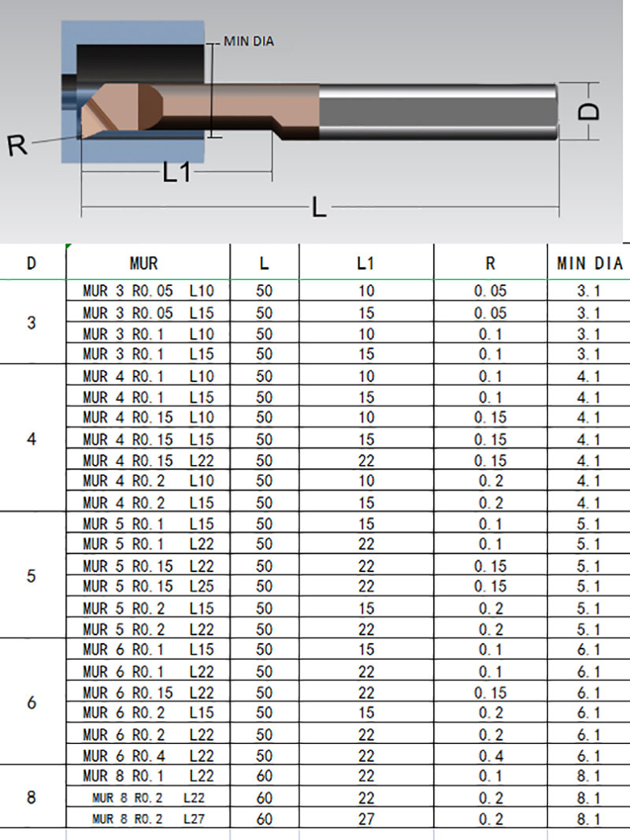The width and height of the screenshot is (630, 840).
Task: Select the merged D cell '5'
Action: (32, 575)
